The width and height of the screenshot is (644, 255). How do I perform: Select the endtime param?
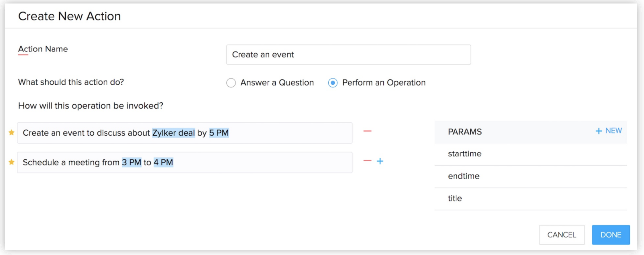coord(463,176)
